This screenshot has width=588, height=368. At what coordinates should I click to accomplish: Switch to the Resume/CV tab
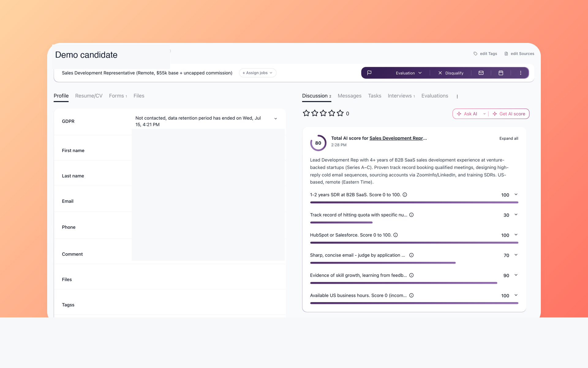click(89, 96)
